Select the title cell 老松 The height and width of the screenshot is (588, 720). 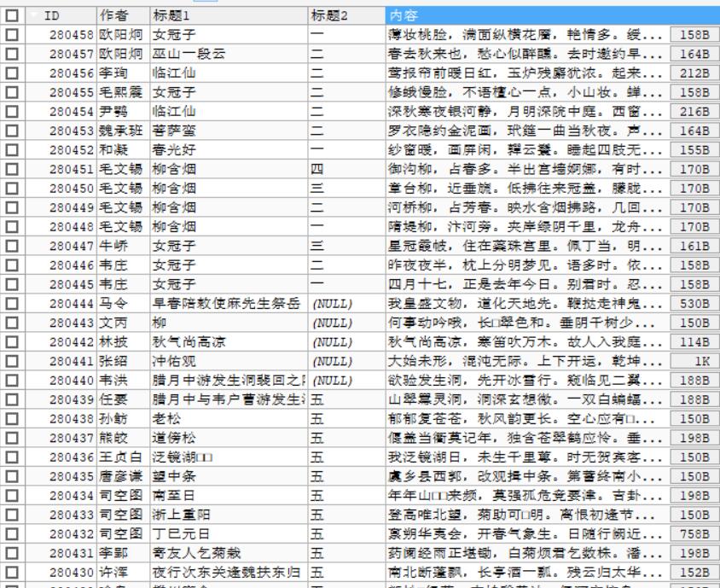229,419
